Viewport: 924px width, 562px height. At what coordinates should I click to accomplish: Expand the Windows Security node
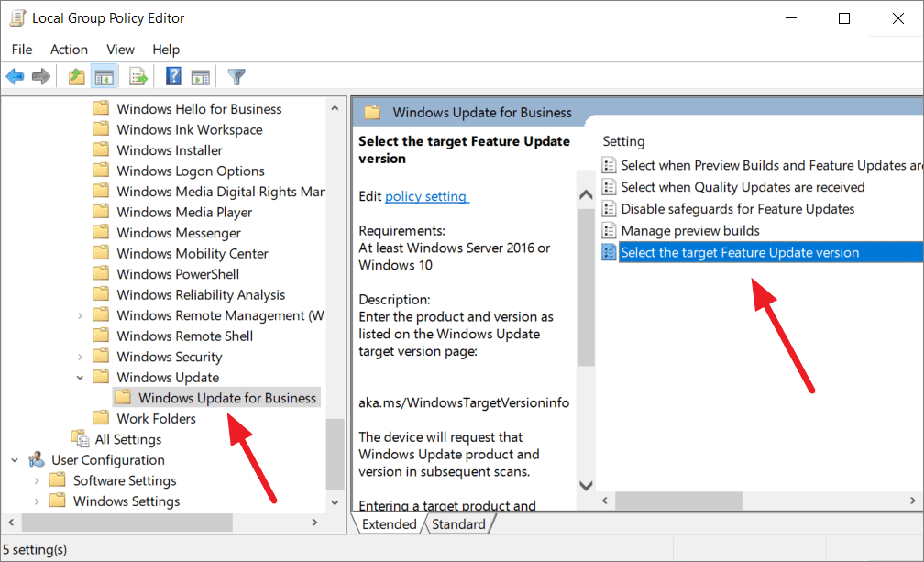coord(80,357)
